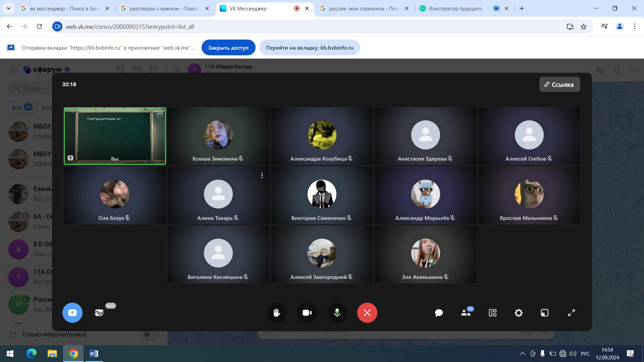Open the beta handwriting feature icon

click(x=99, y=313)
